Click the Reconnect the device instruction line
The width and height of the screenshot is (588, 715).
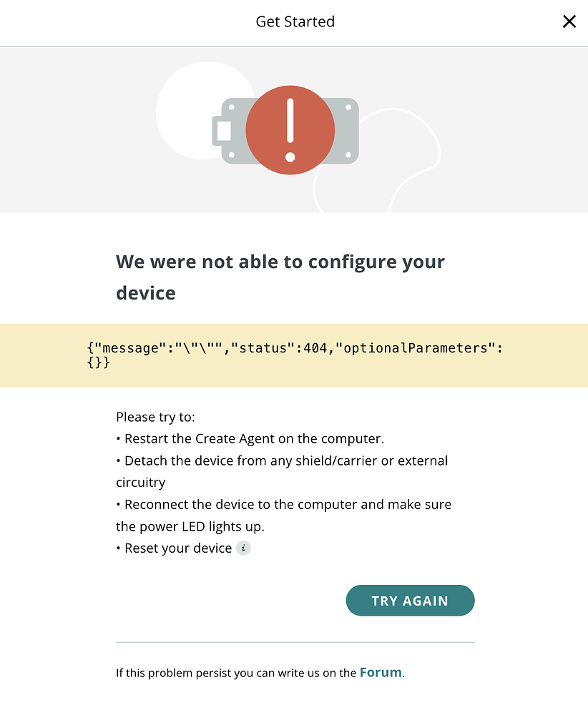click(x=283, y=515)
